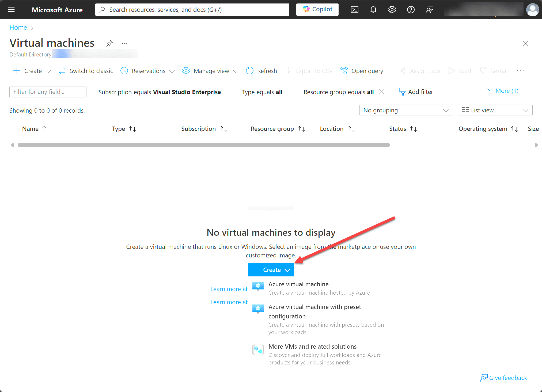The height and width of the screenshot is (392, 542).
Task: Select Azure virtual machine option
Action: tap(299, 284)
